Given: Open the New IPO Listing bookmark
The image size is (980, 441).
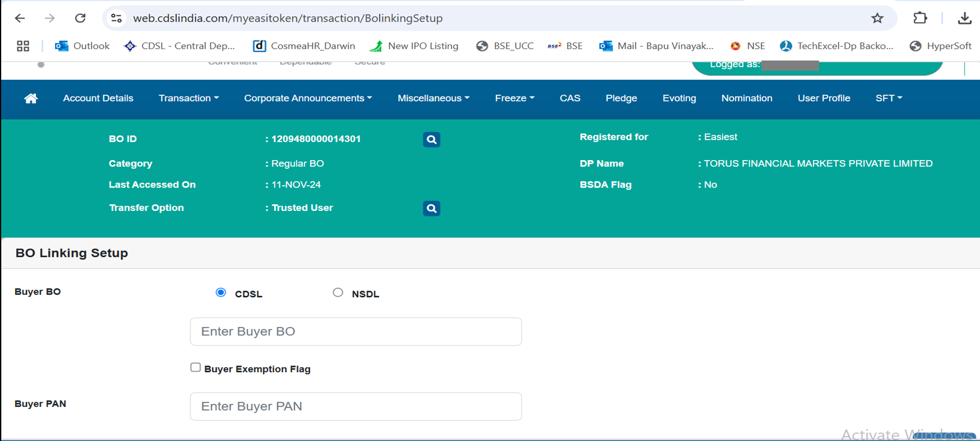Looking at the screenshot, I should (414, 46).
